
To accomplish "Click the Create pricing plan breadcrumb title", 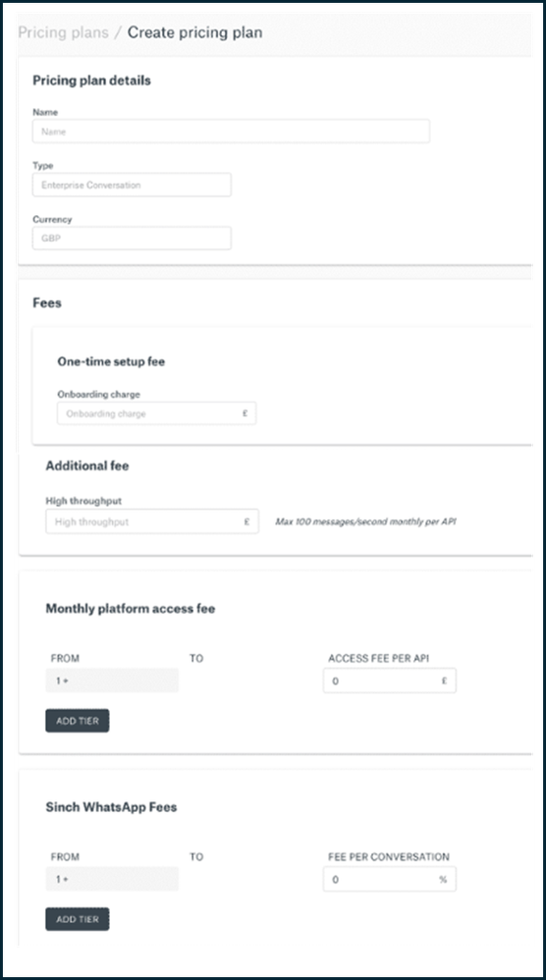I will coord(194,32).
